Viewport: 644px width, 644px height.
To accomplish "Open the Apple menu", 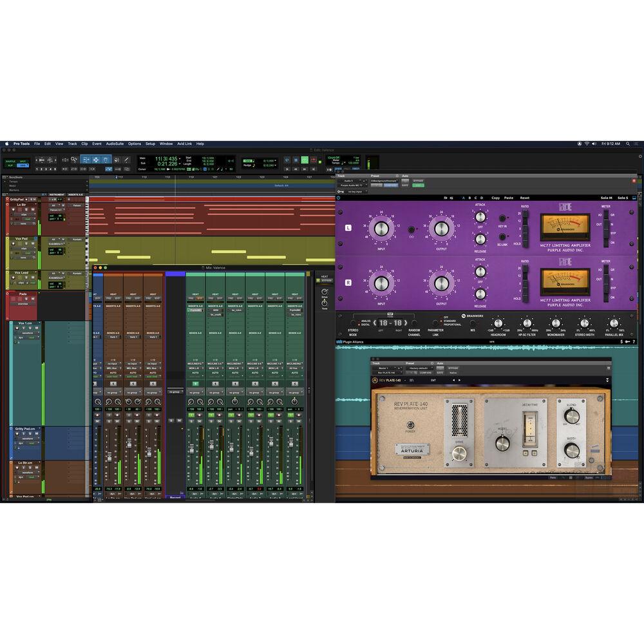I will (6, 144).
